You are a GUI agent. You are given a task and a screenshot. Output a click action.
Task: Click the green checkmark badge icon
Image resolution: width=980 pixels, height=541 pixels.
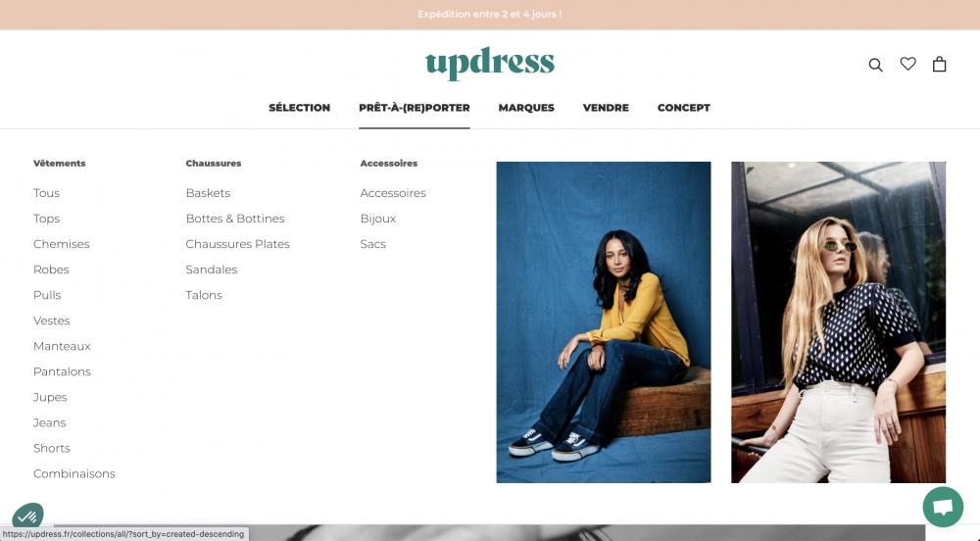tap(27, 516)
